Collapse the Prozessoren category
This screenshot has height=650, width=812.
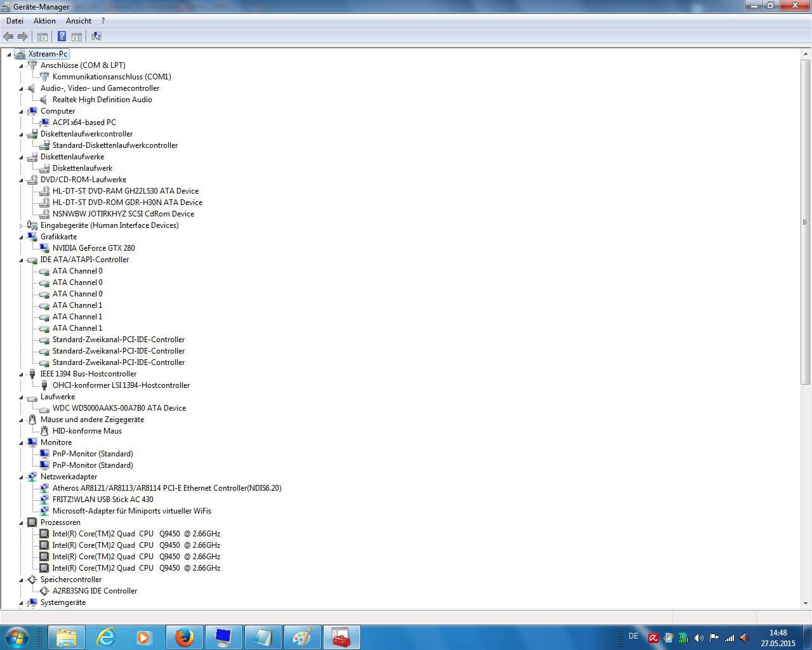tap(21, 523)
